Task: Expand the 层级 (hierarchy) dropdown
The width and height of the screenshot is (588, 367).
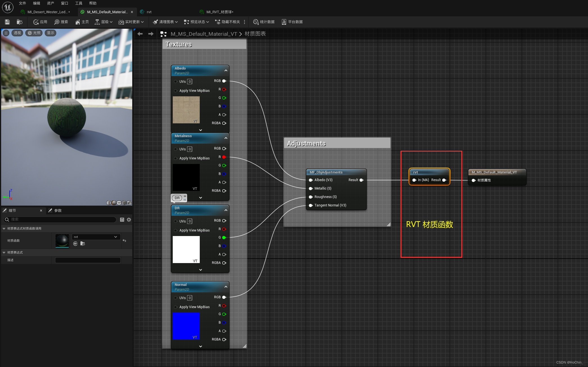Action: pos(104,22)
